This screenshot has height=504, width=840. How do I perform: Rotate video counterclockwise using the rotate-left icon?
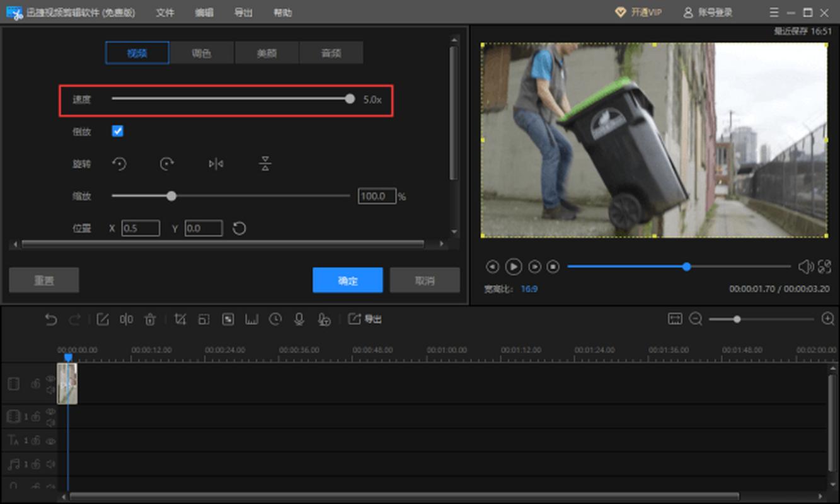point(119,164)
